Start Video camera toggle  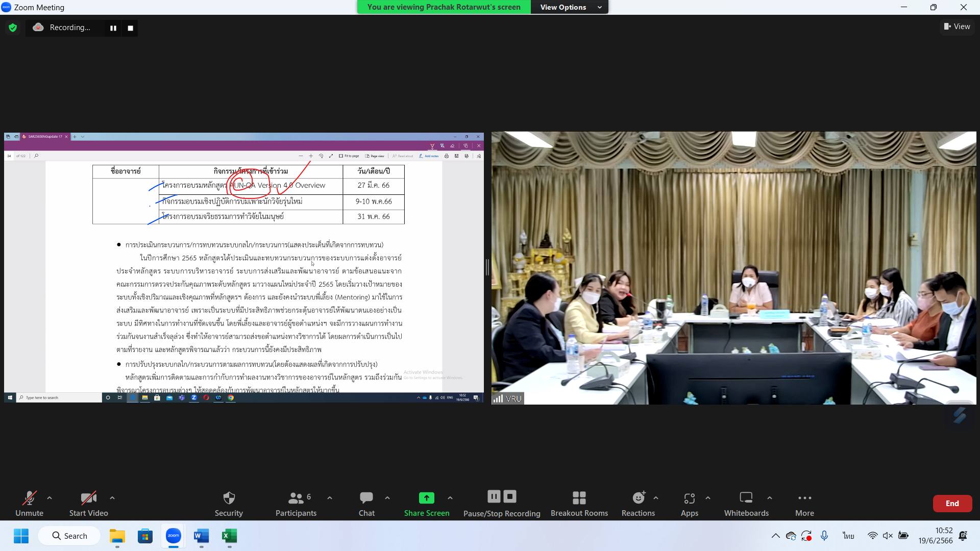88,498
